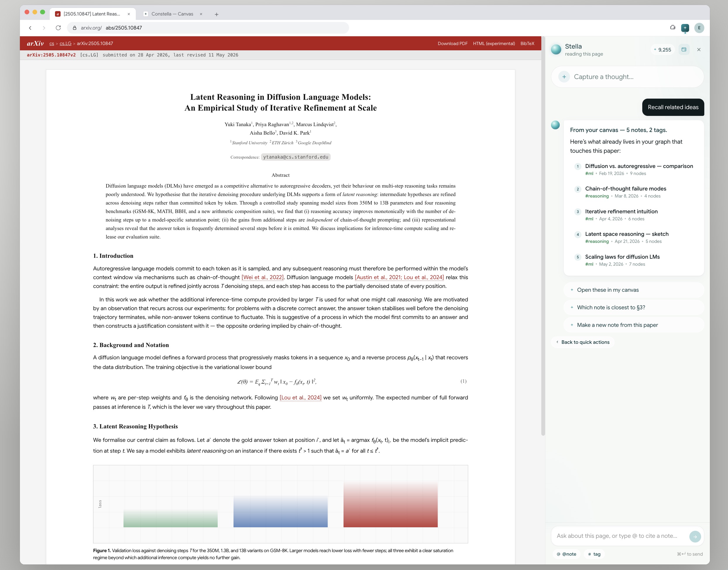Open the browser extensions puzzle icon
728x570 pixels.
tap(673, 28)
